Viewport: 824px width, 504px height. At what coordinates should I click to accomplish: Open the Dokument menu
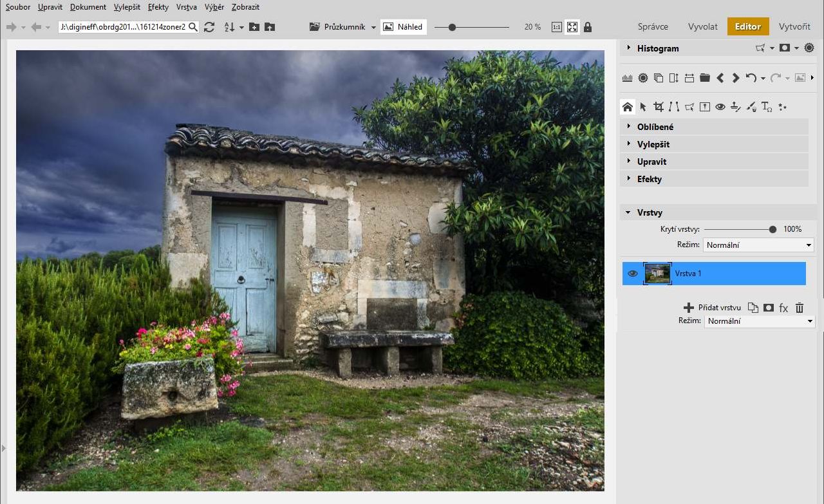coord(88,7)
